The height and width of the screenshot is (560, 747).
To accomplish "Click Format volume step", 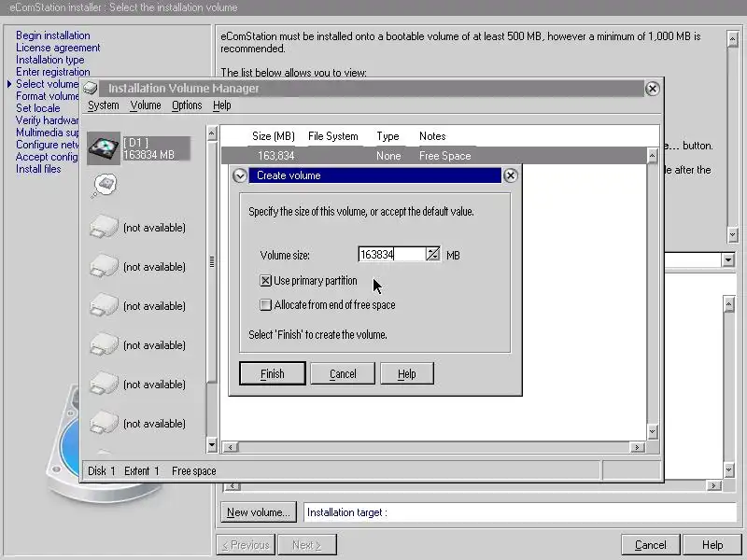I will [48, 96].
